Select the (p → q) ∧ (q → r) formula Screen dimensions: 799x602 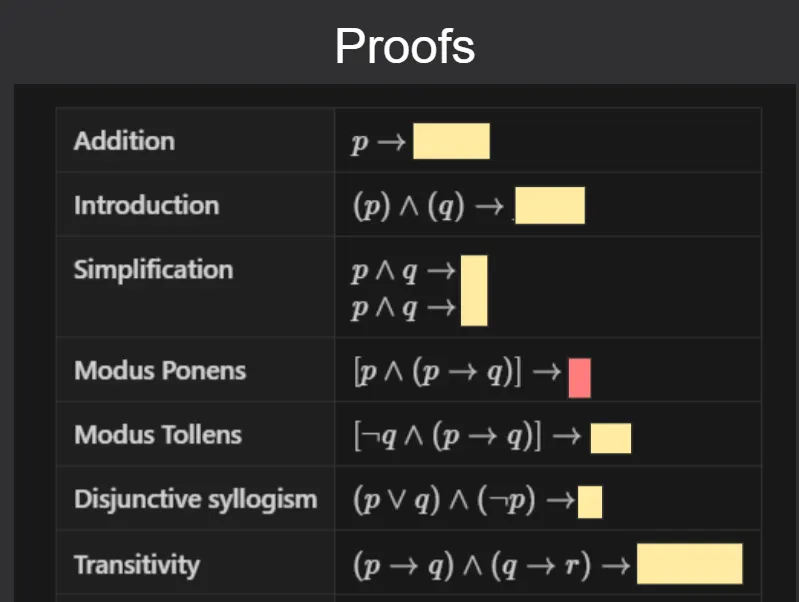click(475, 565)
